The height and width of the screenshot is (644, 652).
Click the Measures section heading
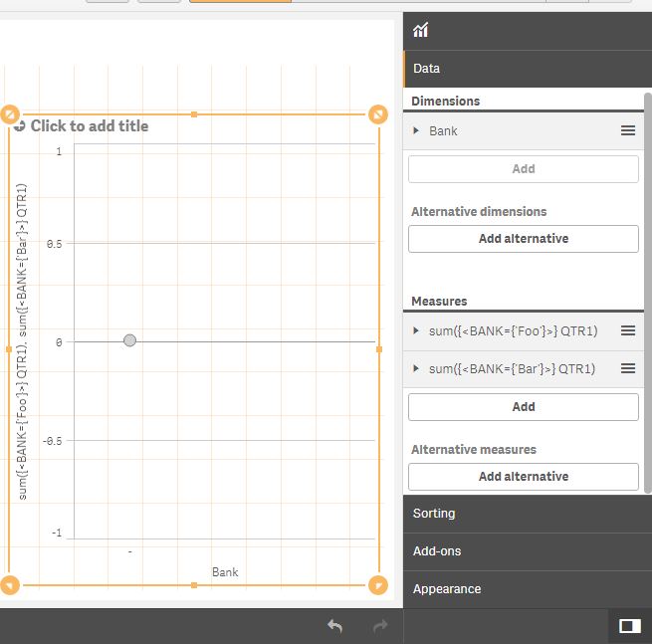coord(439,301)
